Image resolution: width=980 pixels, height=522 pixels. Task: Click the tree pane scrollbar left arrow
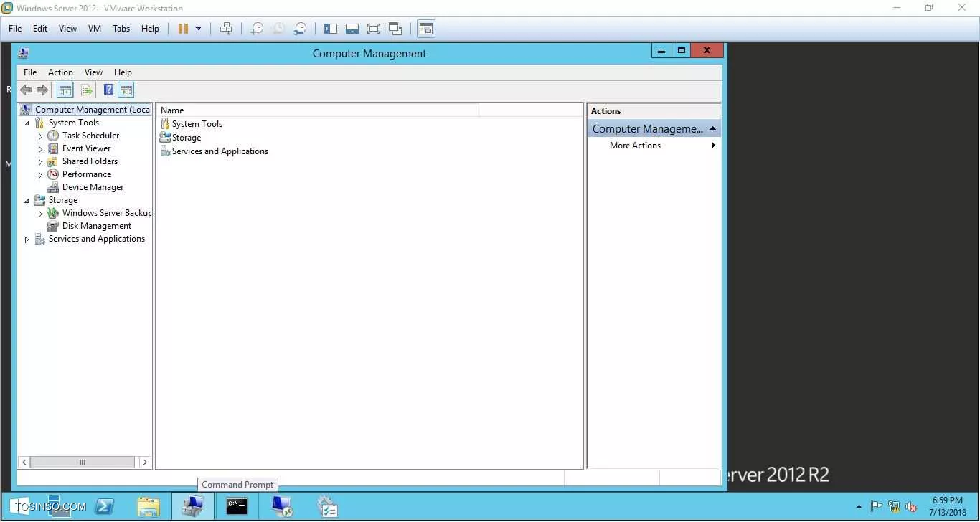[x=24, y=462]
